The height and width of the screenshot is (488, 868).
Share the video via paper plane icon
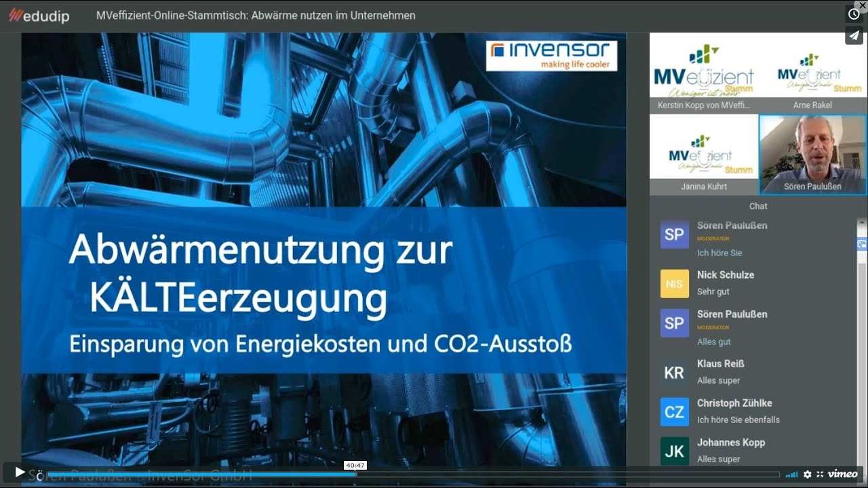coord(854,36)
